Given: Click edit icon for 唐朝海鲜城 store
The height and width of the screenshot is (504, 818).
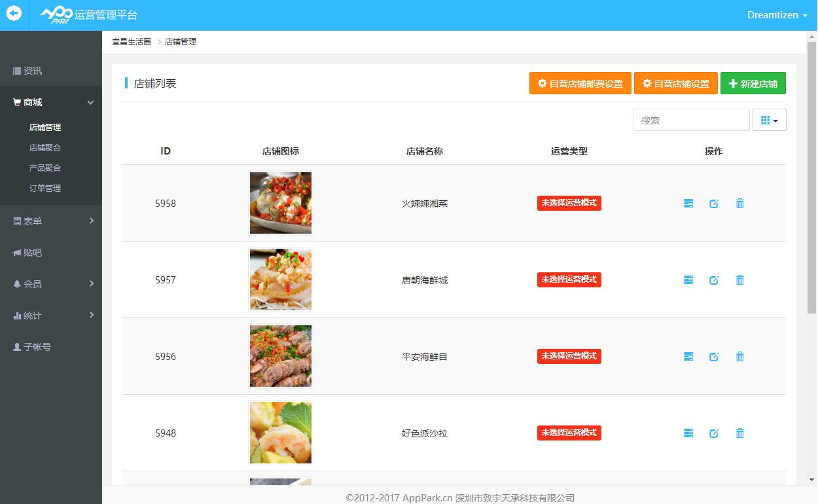Looking at the screenshot, I should (714, 280).
